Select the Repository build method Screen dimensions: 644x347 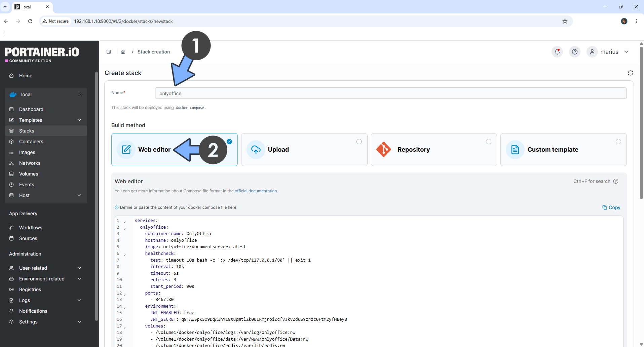tap(434, 150)
